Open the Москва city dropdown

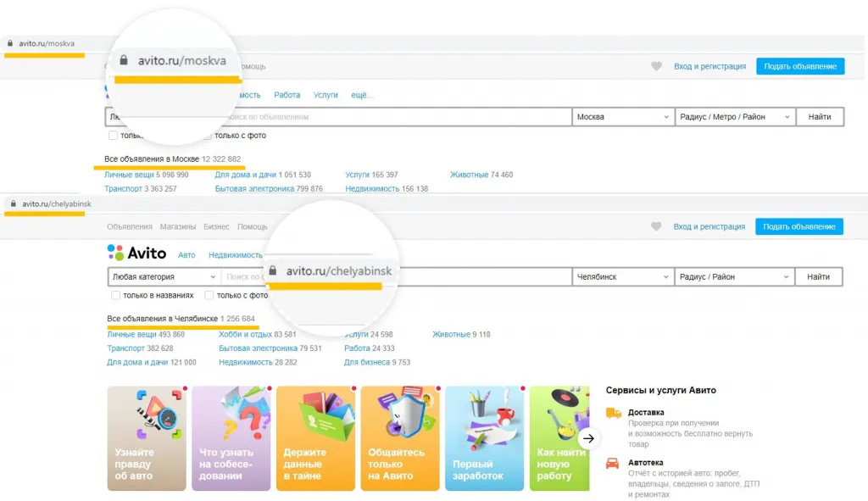[x=622, y=117]
